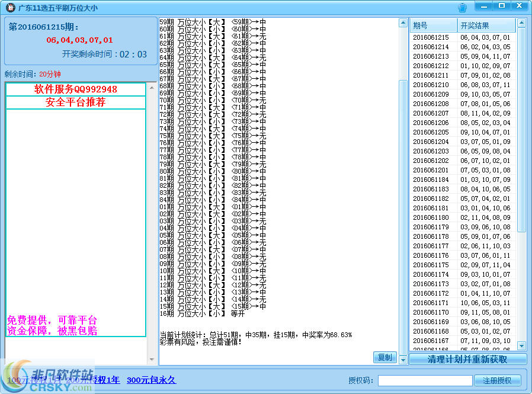Viewport: 532px width, 394px height.
Task: Click the up arrow of plan text scrollbar
Action: pyautogui.click(x=403, y=23)
